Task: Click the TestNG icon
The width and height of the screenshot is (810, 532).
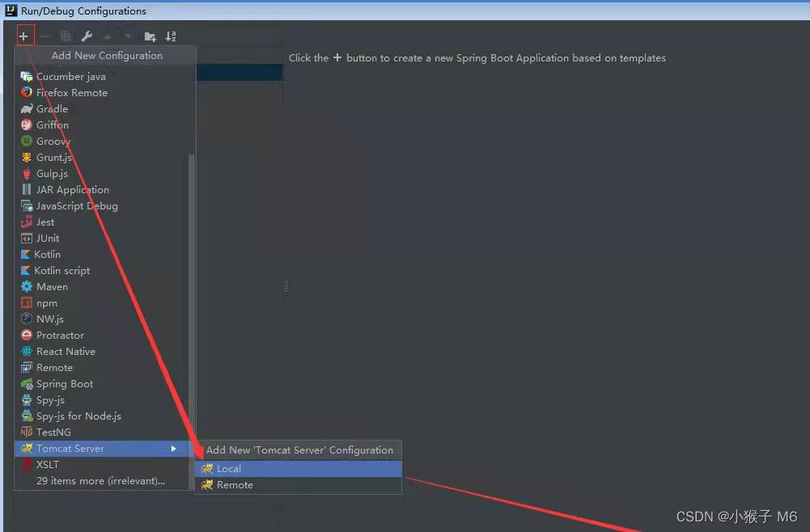Action: pyautogui.click(x=27, y=432)
